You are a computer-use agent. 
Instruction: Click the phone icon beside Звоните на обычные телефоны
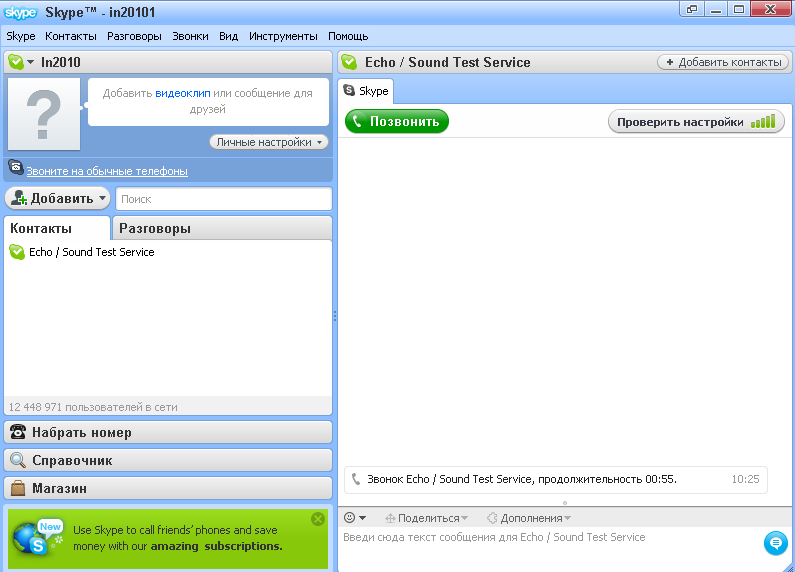[16, 167]
